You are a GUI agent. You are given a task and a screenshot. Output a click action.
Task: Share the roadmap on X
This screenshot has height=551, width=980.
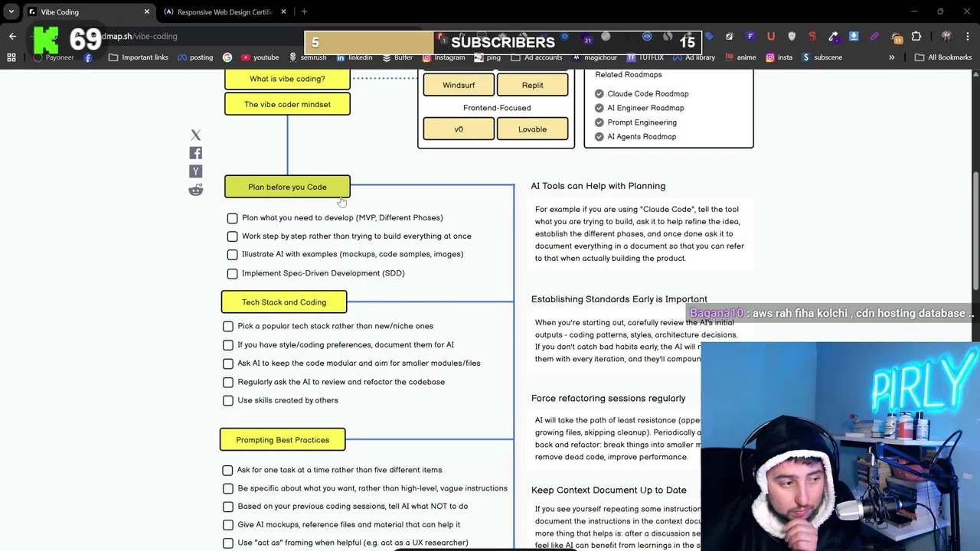click(196, 135)
